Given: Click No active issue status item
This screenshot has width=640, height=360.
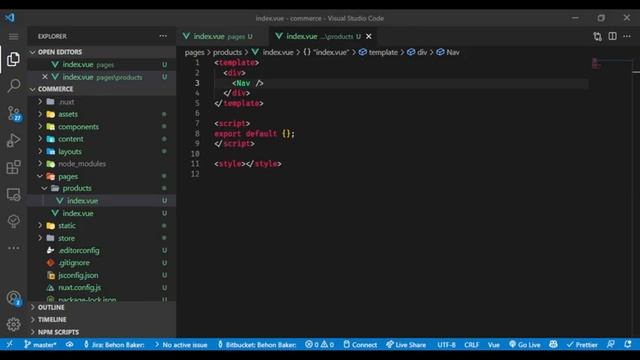Looking at the screenshot, I should 181,344.
